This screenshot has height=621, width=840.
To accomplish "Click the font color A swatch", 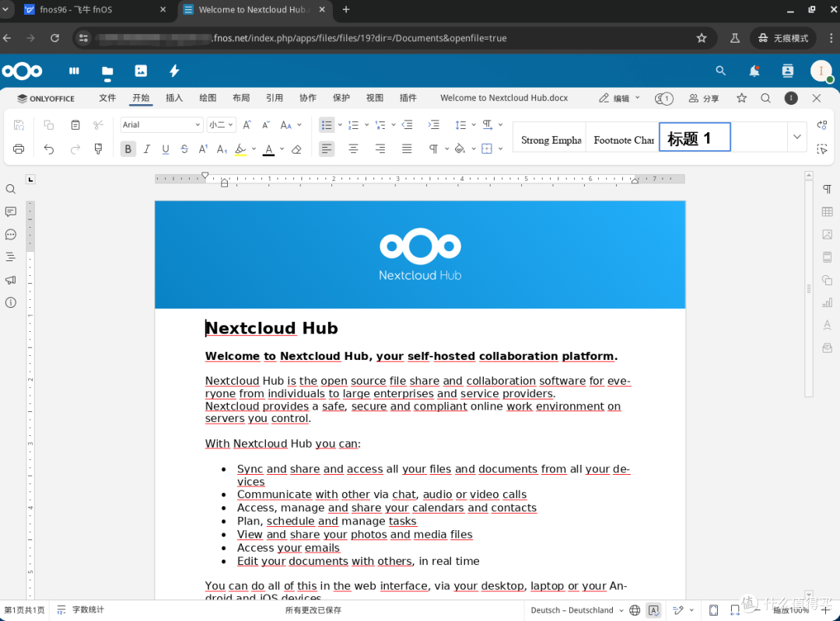I will pos(269,149).
